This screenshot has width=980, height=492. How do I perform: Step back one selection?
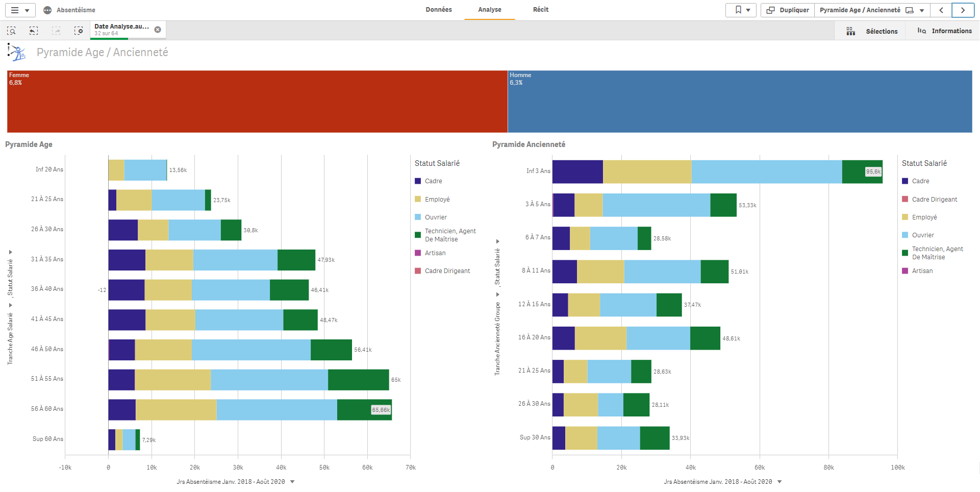tap(34, 31)
